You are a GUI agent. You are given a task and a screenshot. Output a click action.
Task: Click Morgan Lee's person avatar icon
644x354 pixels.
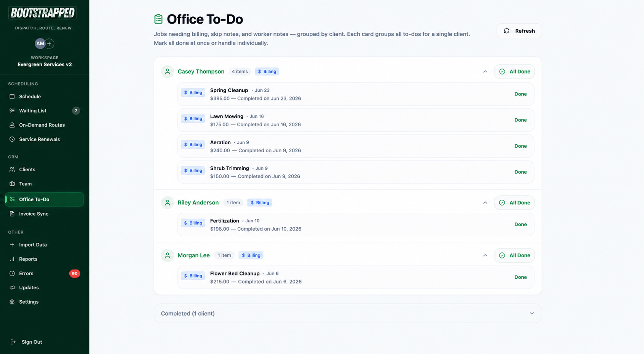pos(168,255)
